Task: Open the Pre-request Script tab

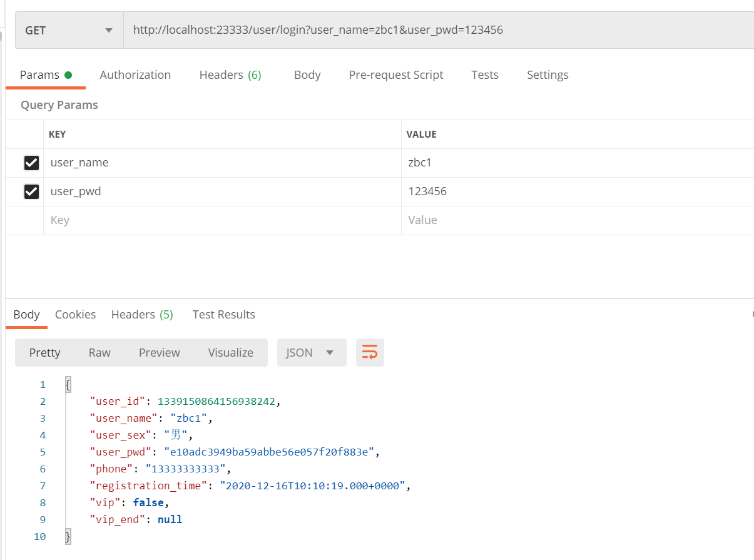Action: tap(396, 75)
